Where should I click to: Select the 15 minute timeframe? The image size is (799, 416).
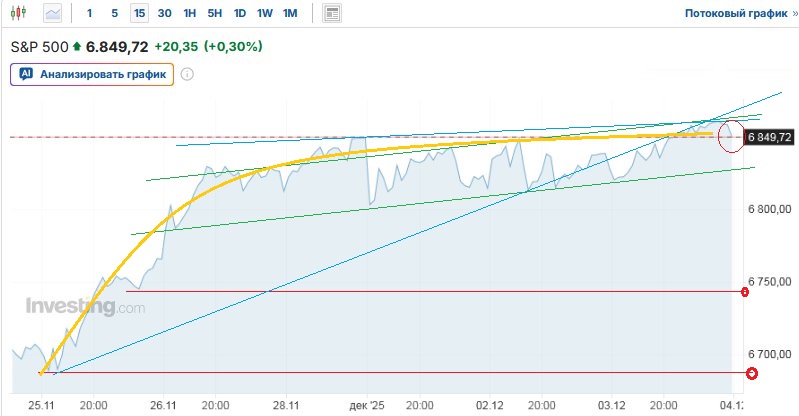[139, 14]
